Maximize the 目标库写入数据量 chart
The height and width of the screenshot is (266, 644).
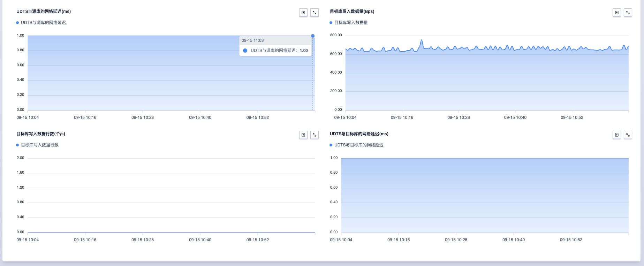(x=628, y=13)
